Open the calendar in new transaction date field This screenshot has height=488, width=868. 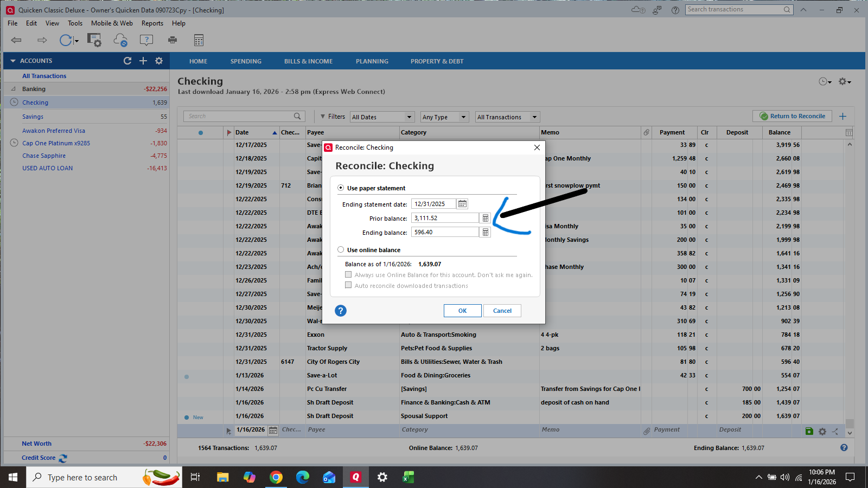tap(273, 431)
